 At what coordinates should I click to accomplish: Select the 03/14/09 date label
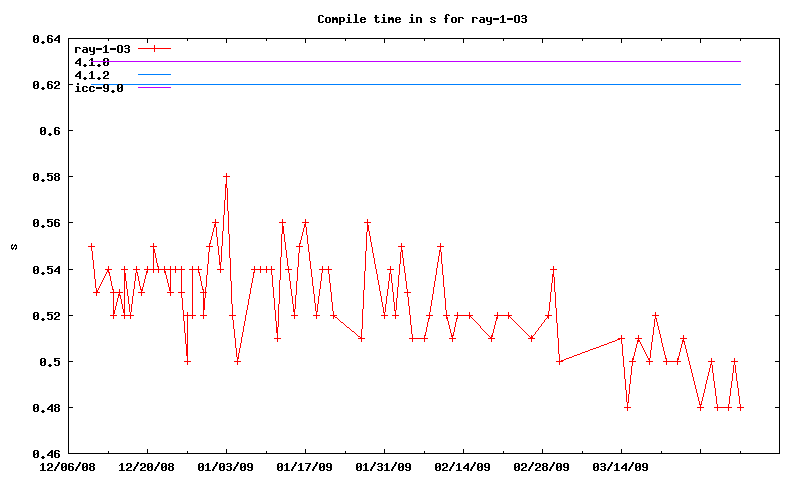point(620,467)
